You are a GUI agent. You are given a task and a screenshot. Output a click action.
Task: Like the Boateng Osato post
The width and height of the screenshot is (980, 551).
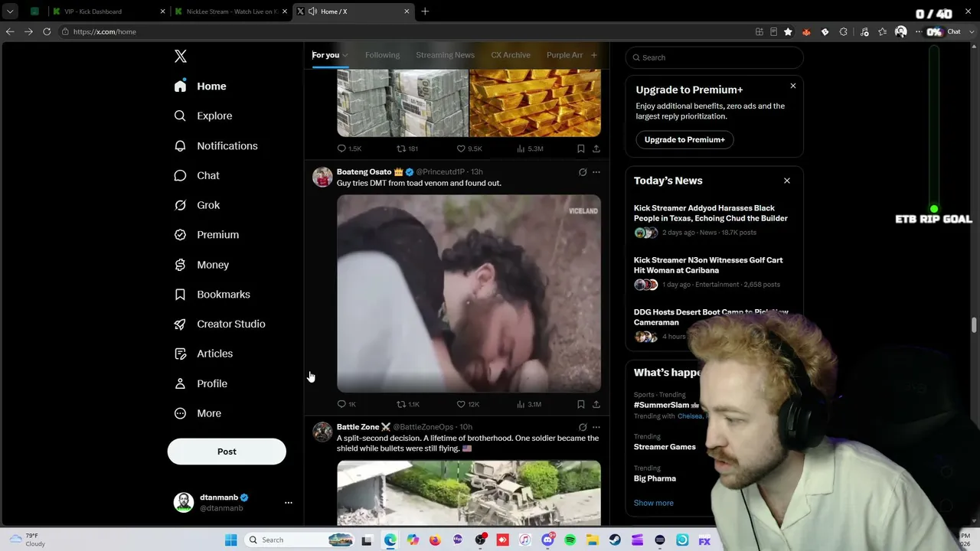tap(468, 404)
